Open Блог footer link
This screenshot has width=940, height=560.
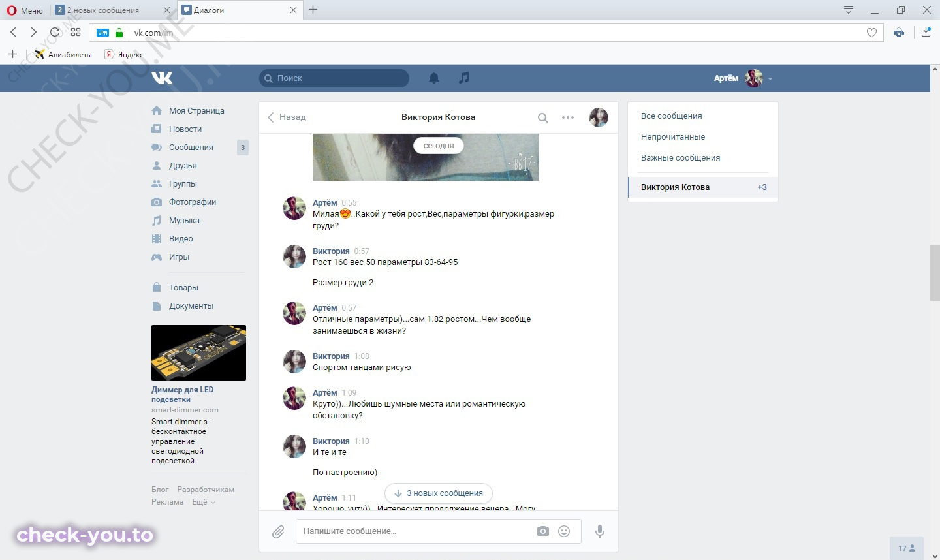point(160,490)
